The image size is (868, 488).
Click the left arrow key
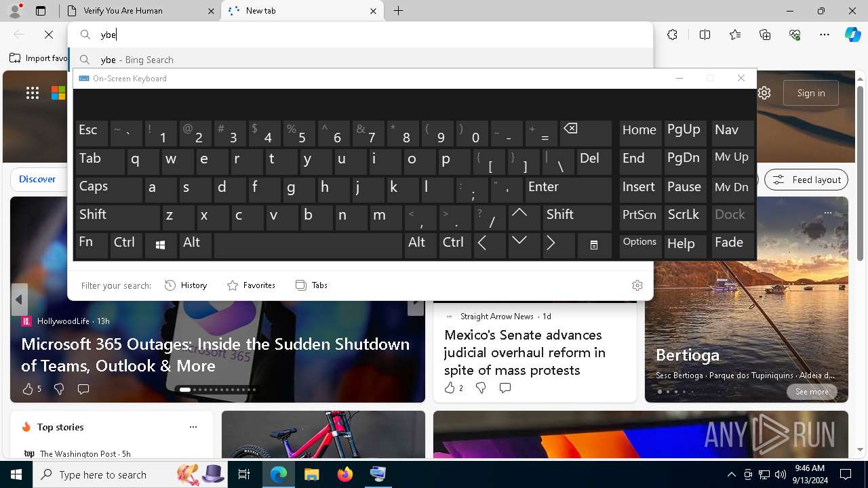[489, 245]
